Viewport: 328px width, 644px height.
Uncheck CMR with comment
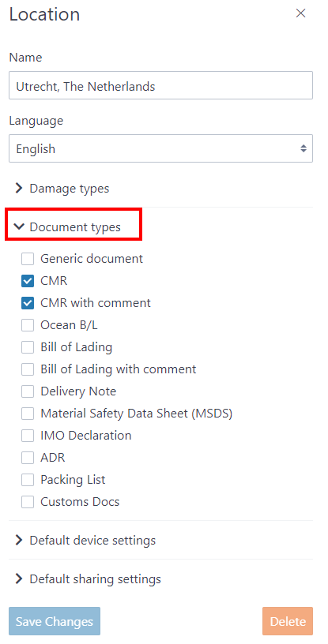(x=28, y=304)
